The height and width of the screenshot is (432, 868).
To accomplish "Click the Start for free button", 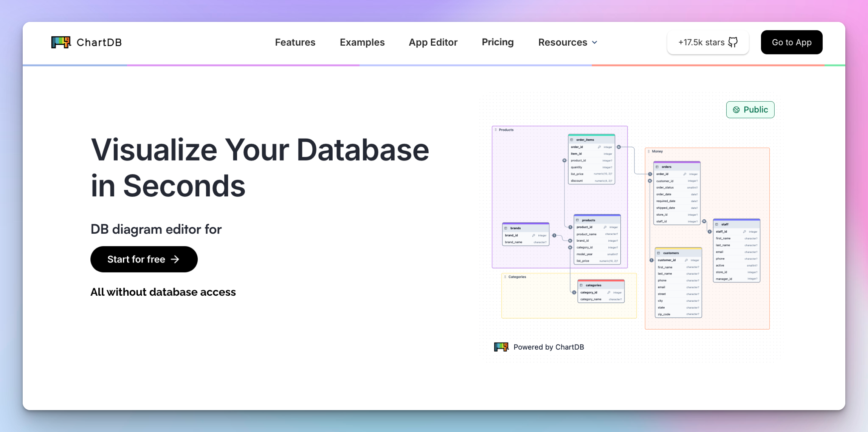I will tap(144, 259).
